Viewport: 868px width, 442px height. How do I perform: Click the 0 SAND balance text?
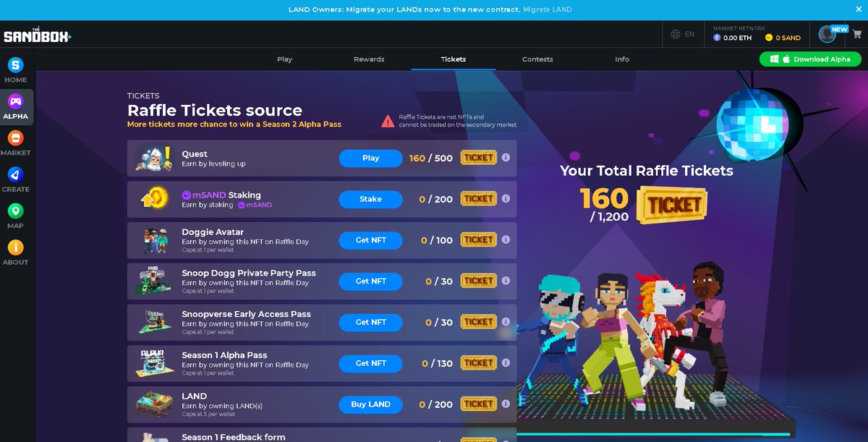click(788, 38)
